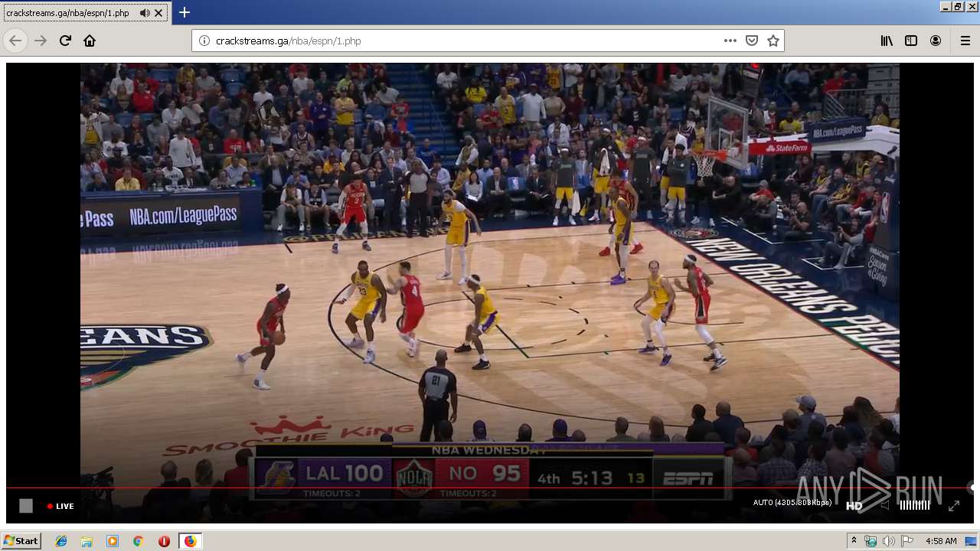Toggle the sidebar view
980x551 pixels.
pyautogui.click(x=911, y=41)
